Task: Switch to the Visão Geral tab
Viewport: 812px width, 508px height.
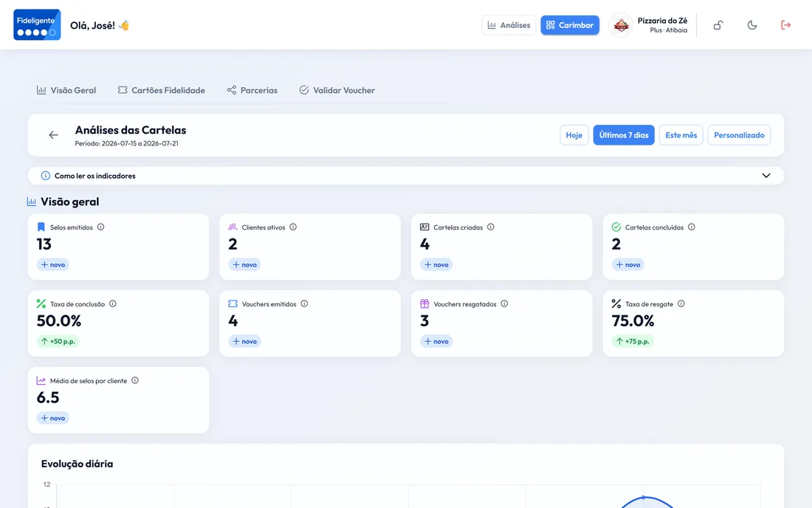Action: pyautogui.click(x=66, y=90)
